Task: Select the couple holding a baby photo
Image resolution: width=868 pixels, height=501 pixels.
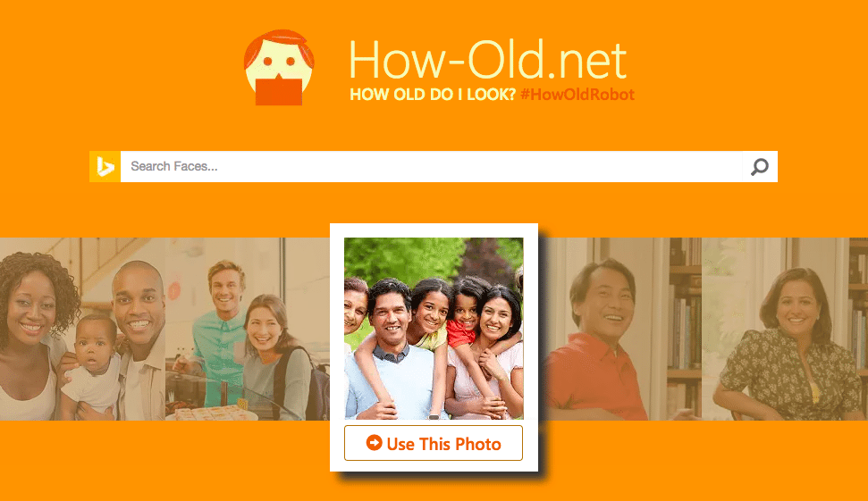Action: click(x=82, y=329)
